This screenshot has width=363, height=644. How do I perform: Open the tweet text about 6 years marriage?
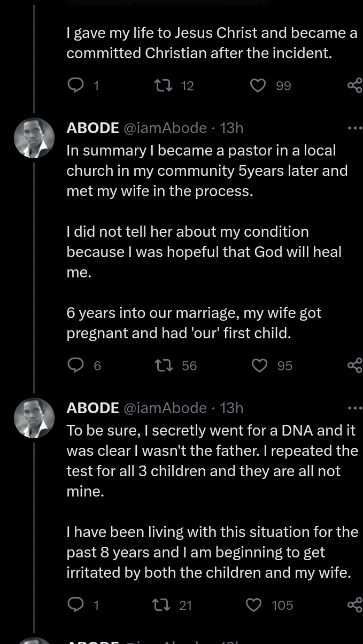(x=194, y=323)
